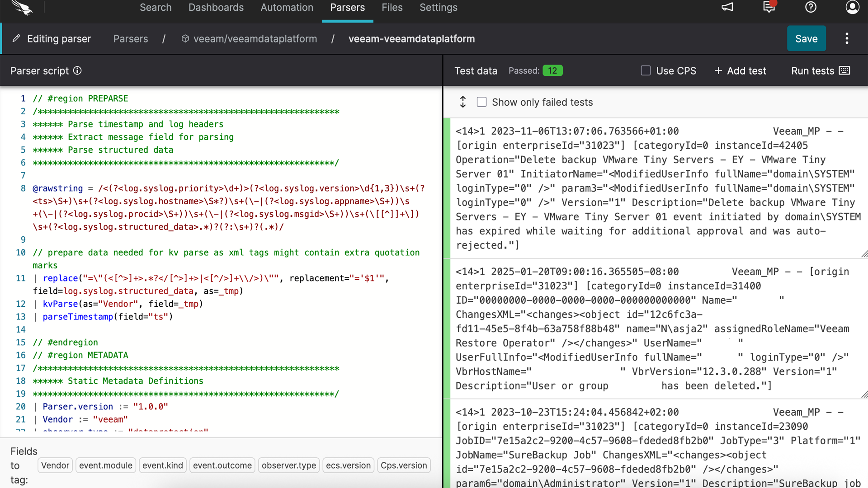Open the user account profile icon
This screenshot has height=488, width=868.
[852, 7]
